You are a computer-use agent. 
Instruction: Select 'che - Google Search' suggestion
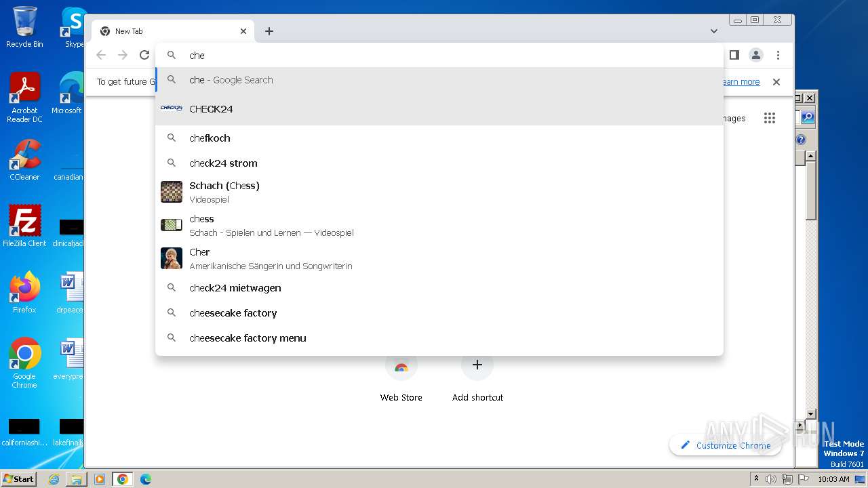tap(439, 80)
